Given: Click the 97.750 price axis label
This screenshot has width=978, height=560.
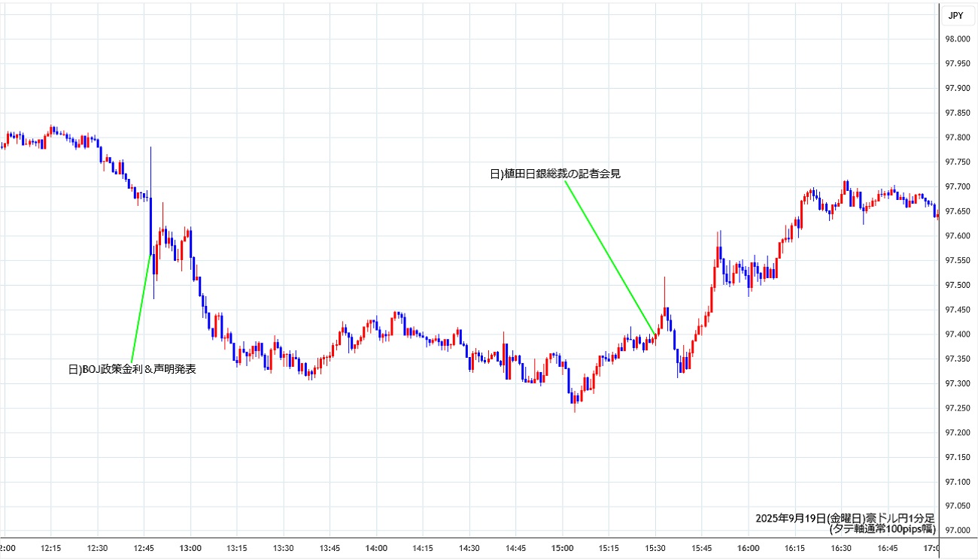Looking at the screenshot, I should point(959,162).
